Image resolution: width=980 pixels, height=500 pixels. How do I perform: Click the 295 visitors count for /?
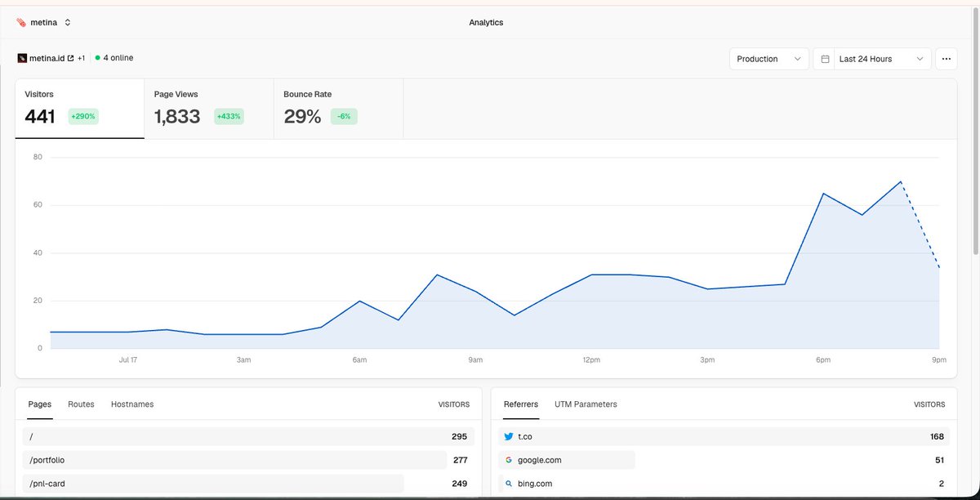pos(459,436)
